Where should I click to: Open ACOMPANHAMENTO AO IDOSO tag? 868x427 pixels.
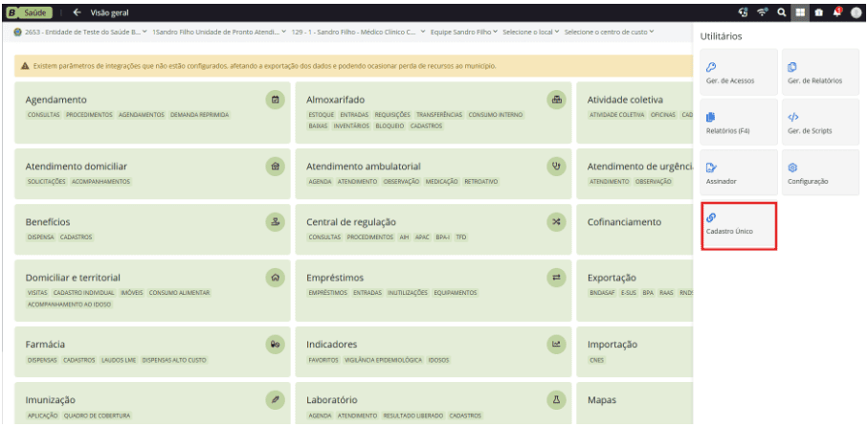point(69,304)
